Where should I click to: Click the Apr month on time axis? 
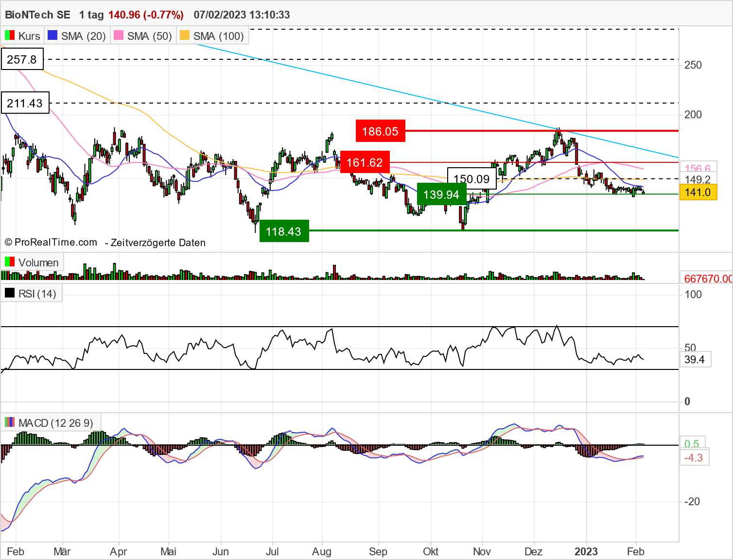click(119, 551)
